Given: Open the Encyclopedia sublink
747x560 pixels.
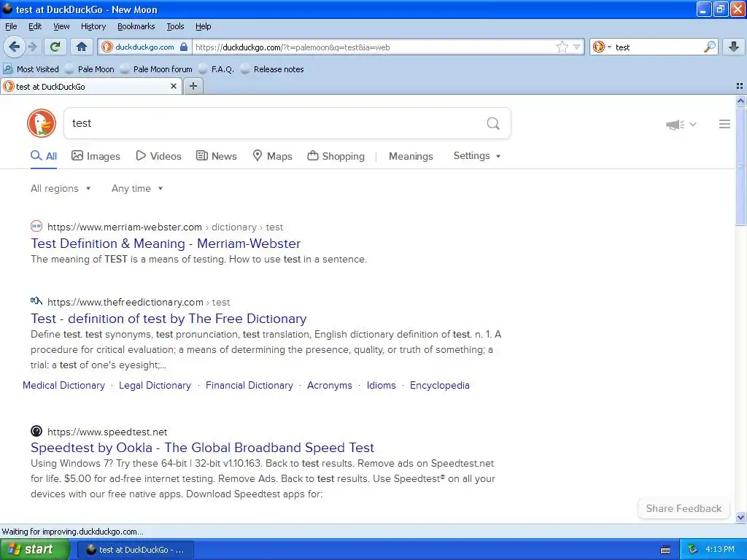Looking at the screenshot, I should 440,385.
